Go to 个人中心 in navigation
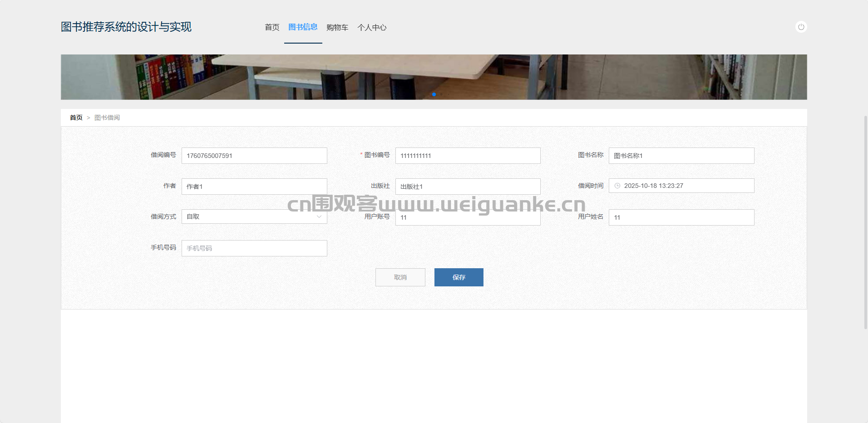The width and height of the screenshot is (868, 423). coord(372,28)
